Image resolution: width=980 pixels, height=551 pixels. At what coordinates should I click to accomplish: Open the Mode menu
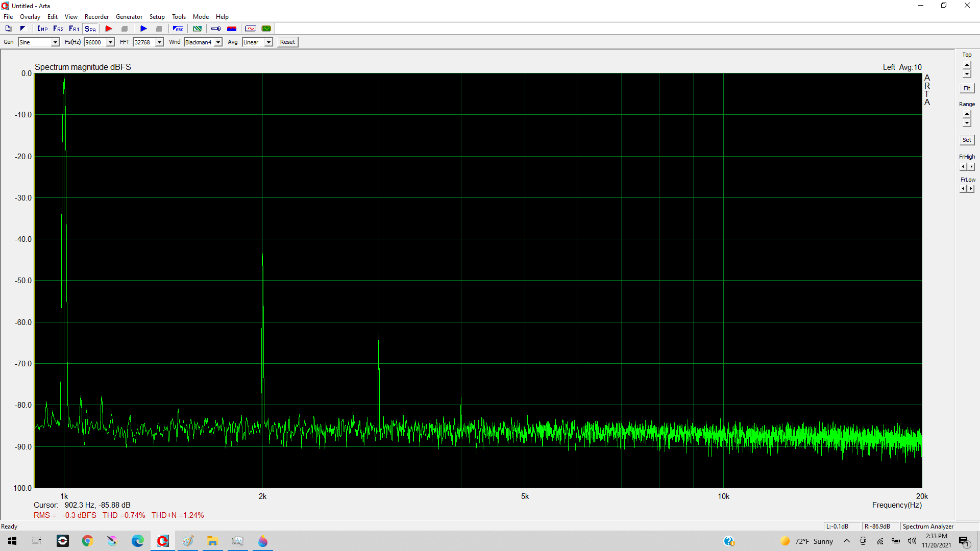click(201, 17)
